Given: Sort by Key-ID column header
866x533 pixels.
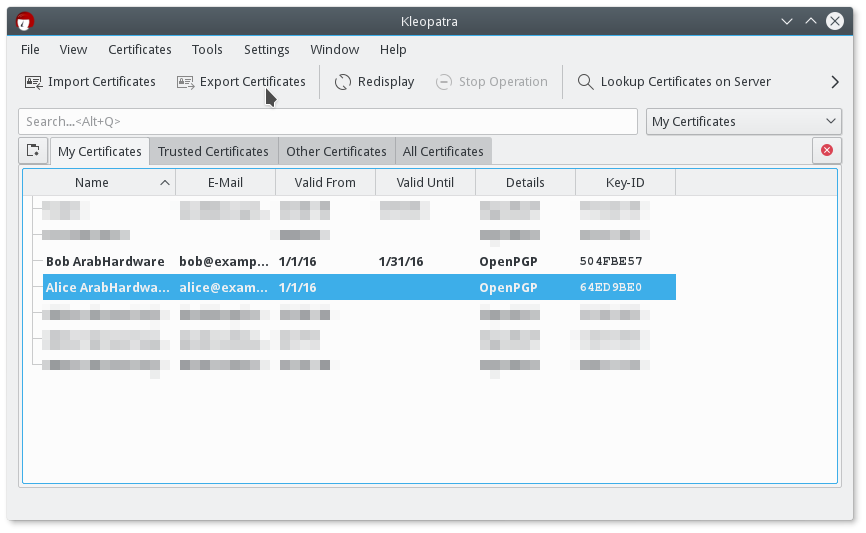Looking at the screenshot, I should point(625,183).
